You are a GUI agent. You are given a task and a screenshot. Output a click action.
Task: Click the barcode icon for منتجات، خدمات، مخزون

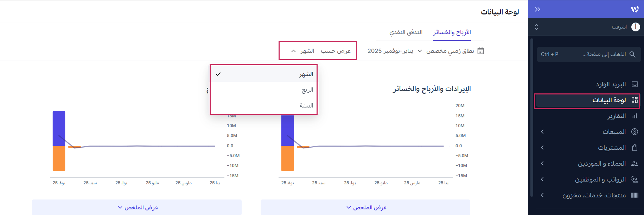coord(635,195)
